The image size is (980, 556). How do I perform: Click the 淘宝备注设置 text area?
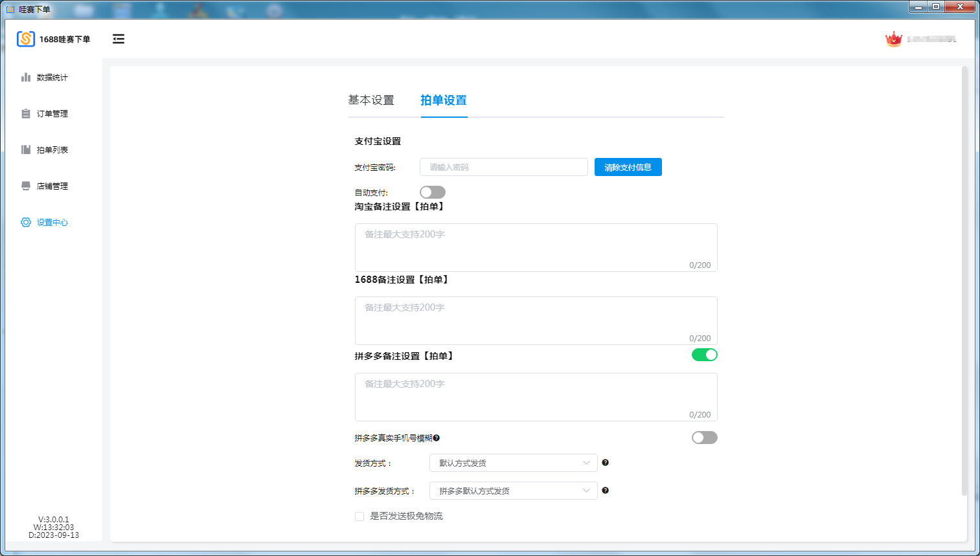coord(536,247)
